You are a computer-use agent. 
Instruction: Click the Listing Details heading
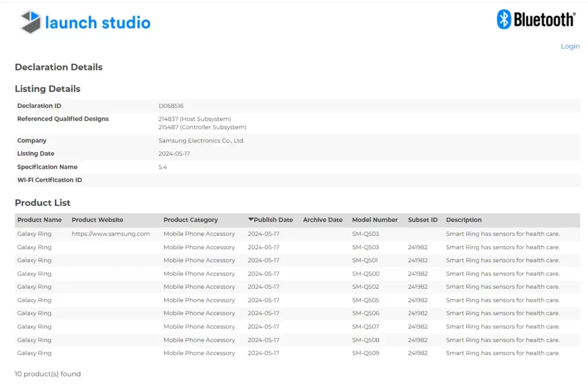48,89
